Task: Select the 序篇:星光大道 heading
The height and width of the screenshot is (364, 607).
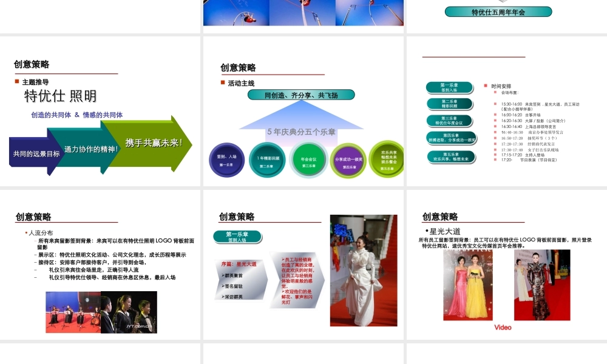Action: pos(239,264)
